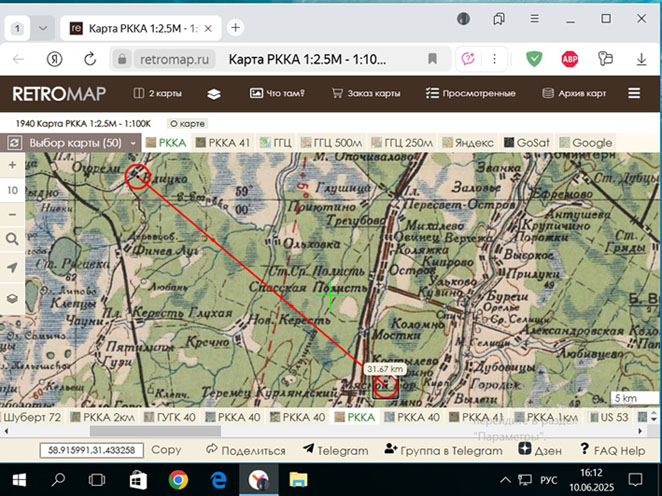The height and width of the screenshot is (496, 662).
Task: Open the extensions puzzle icon
Action: coord(605,59)
